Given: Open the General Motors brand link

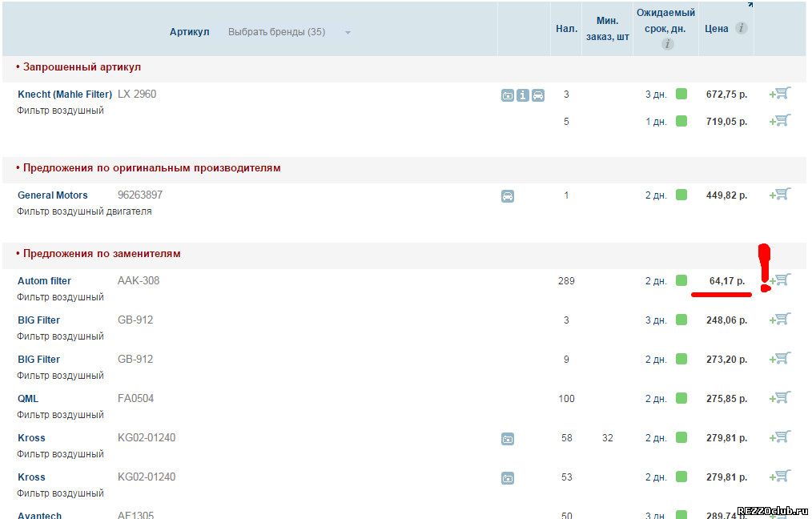Looking at the screenshot, I should (52, 195).
